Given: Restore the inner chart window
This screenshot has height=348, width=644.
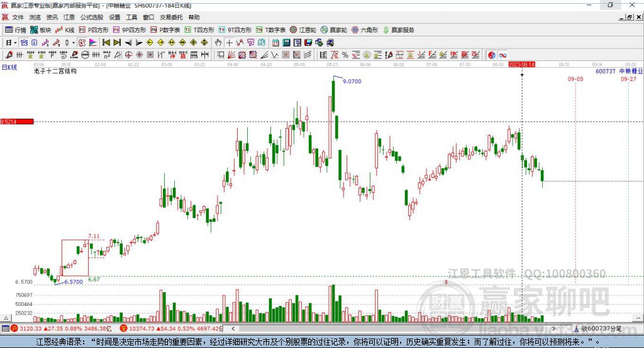Looking at the screenshot, I should click(629, 17).
